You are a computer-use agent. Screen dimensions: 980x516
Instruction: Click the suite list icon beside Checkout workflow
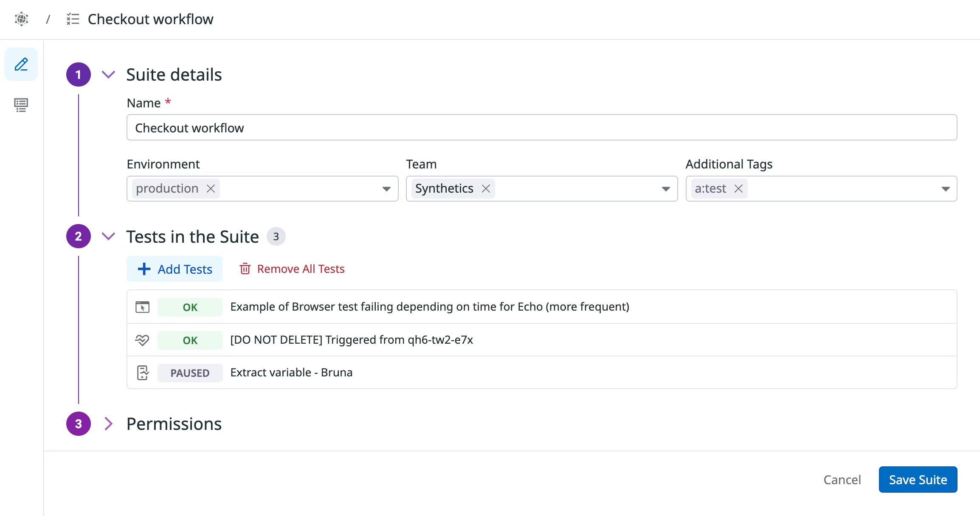click(73, 19)
